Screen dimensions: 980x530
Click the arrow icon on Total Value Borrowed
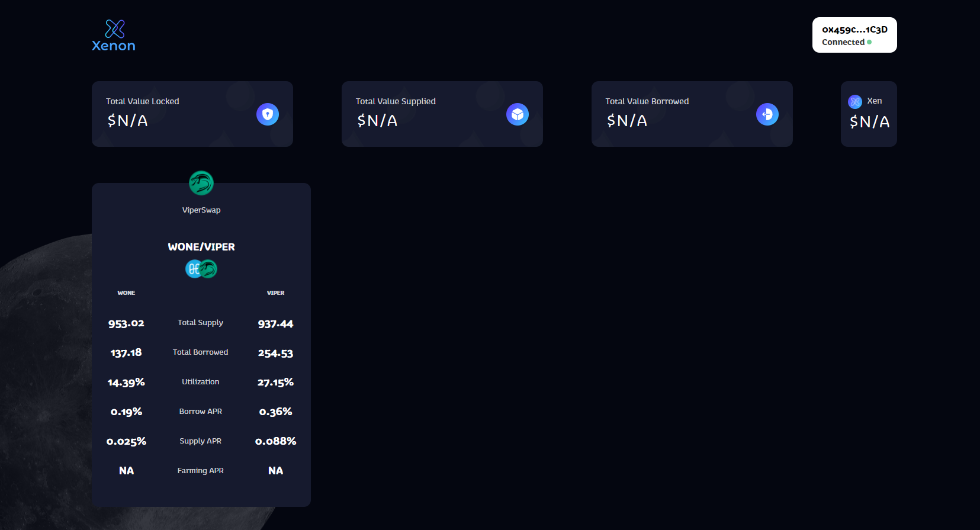point(767,114)
